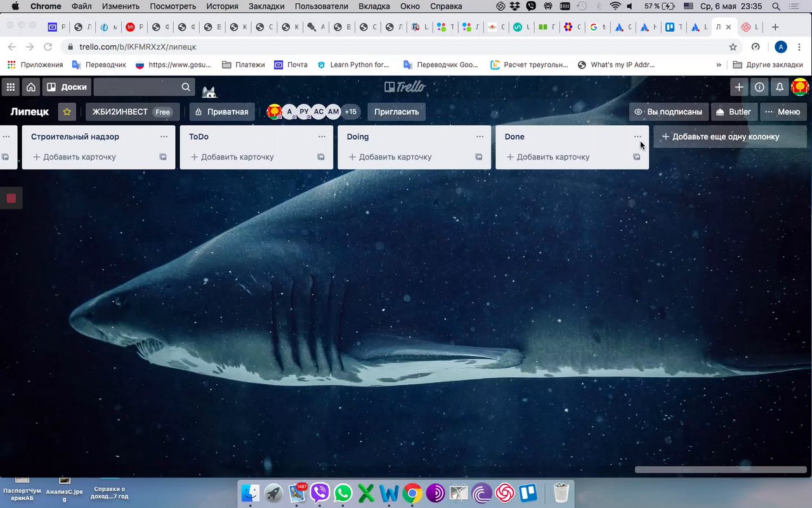Open the Доски boards menu
The image size is (812, 508).
[x=67, y=87]
